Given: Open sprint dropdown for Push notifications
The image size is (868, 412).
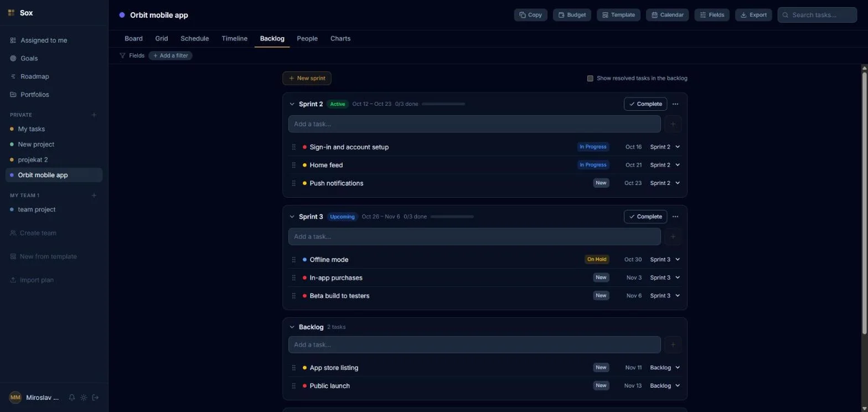Looking at the screenshot, I should point(665,183).
